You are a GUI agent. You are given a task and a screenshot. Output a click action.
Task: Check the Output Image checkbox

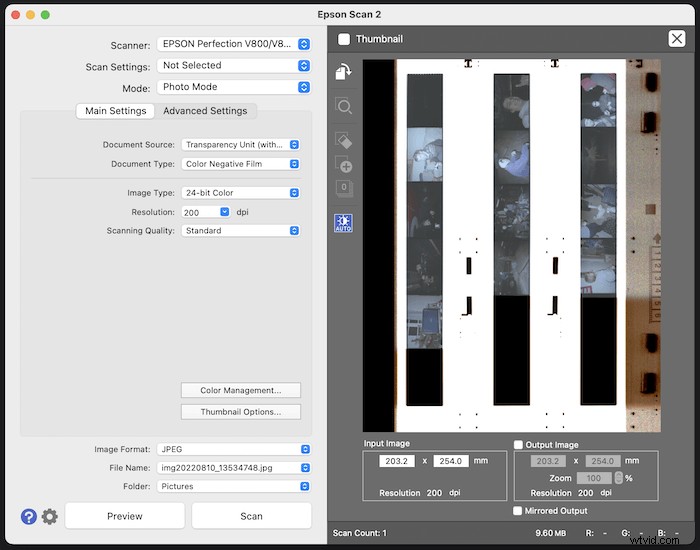coord(518,445)
